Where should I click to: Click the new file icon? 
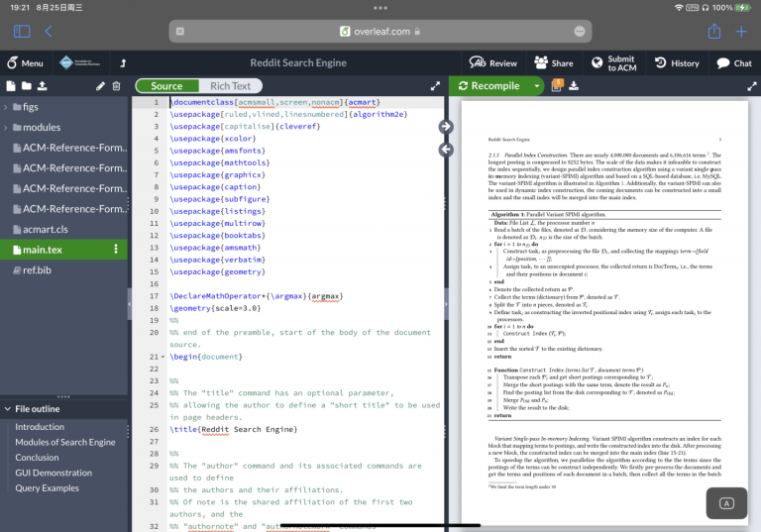[x=11, y=86]
